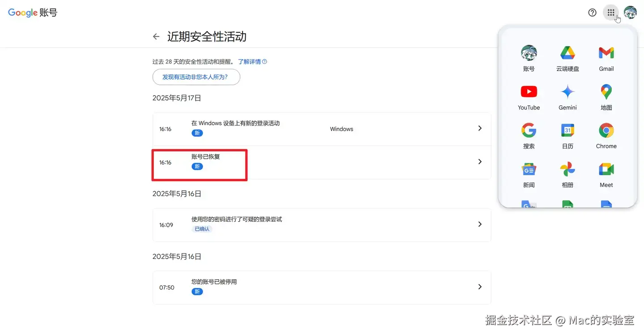Viewport: 644px width, 336px height.
Task: Open 新闻 News app
Action: click(529, 175)
